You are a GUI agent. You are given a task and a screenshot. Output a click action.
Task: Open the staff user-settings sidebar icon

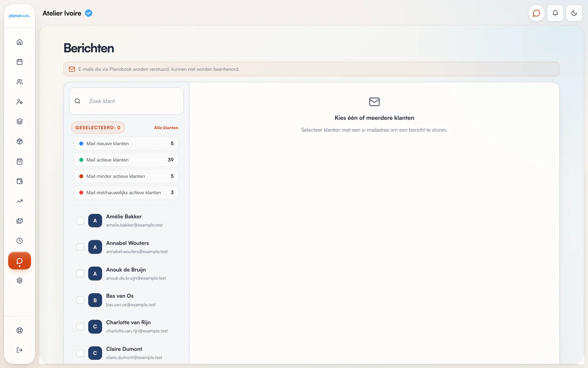(x=20, y=102)
